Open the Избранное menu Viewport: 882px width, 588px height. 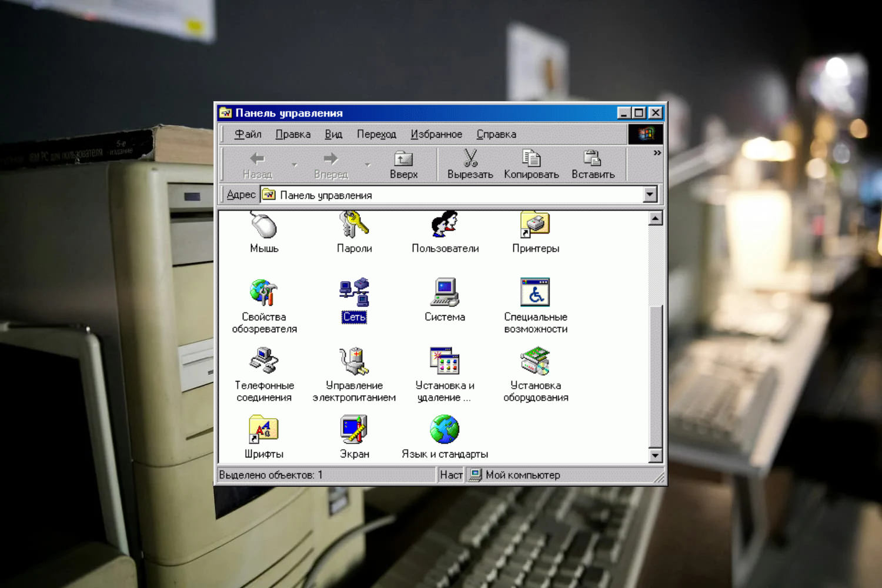[436, 134]
